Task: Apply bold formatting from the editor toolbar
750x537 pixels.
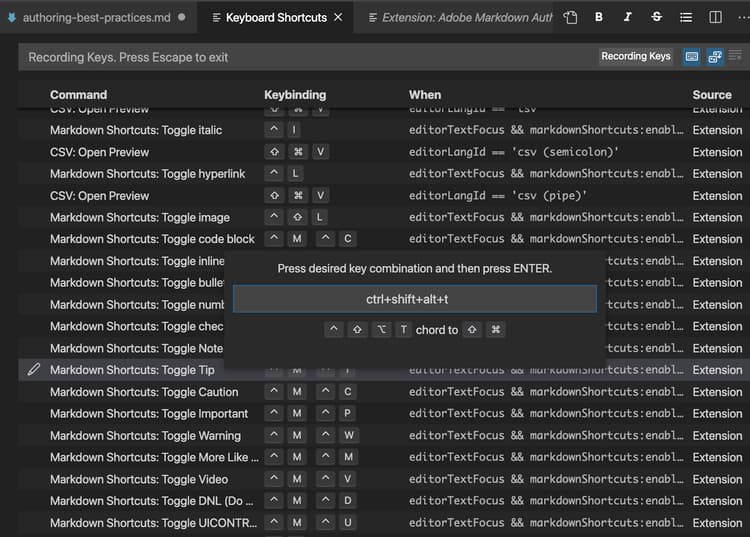Action: [599, 17]
